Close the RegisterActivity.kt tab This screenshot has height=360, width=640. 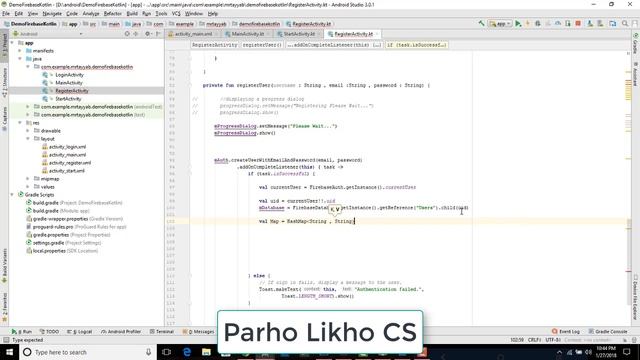377,34
